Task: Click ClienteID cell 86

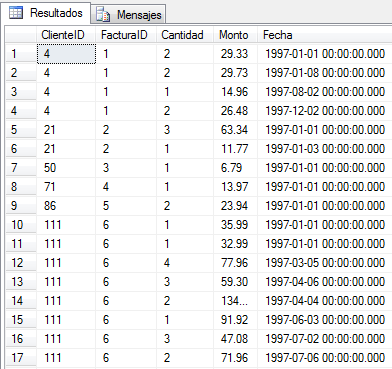Action: (66, 206)
